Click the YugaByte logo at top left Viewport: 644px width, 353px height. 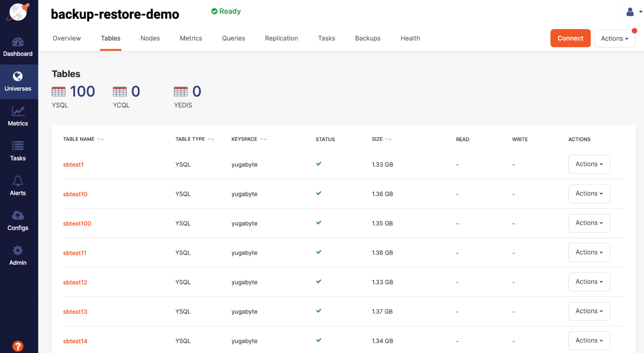coord(18,12)
